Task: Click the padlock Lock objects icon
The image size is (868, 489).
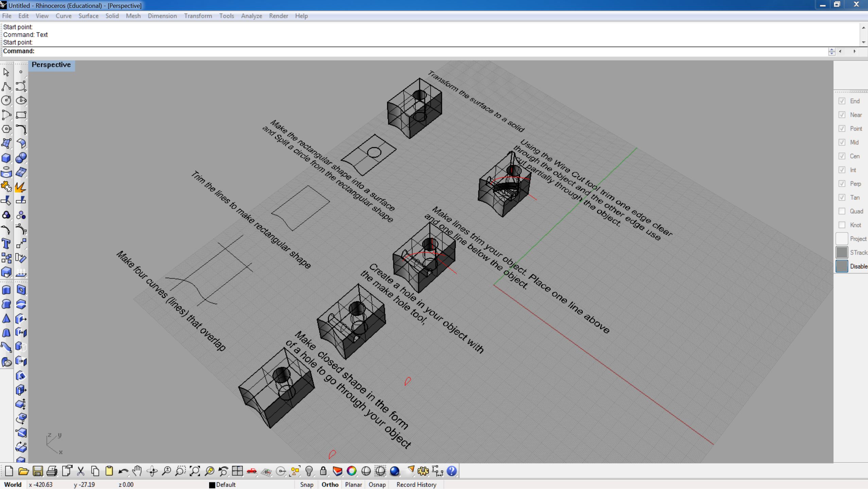Action: pyautogui.click(x=323, y=471)
